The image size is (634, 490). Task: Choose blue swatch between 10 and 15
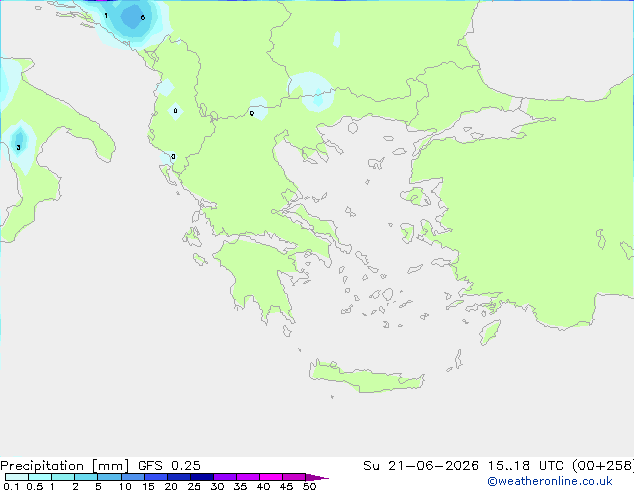(x=132, y=477)
